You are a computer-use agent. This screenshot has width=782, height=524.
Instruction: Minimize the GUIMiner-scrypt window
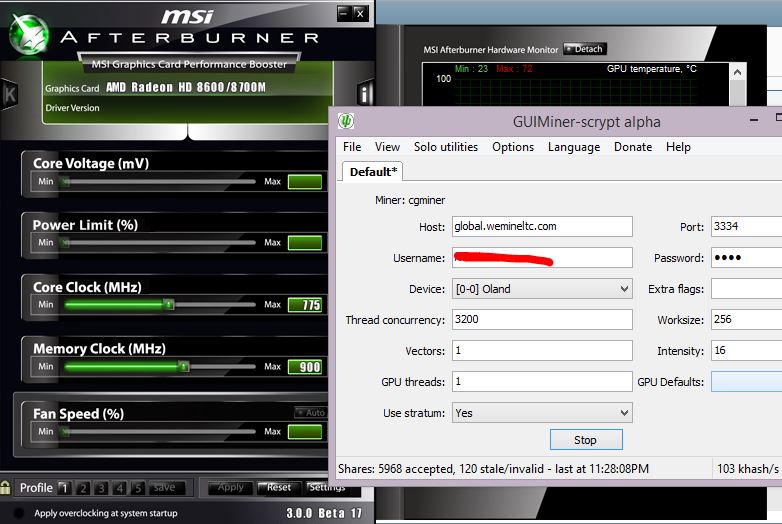pyautogui.click(x=754, y=120)
